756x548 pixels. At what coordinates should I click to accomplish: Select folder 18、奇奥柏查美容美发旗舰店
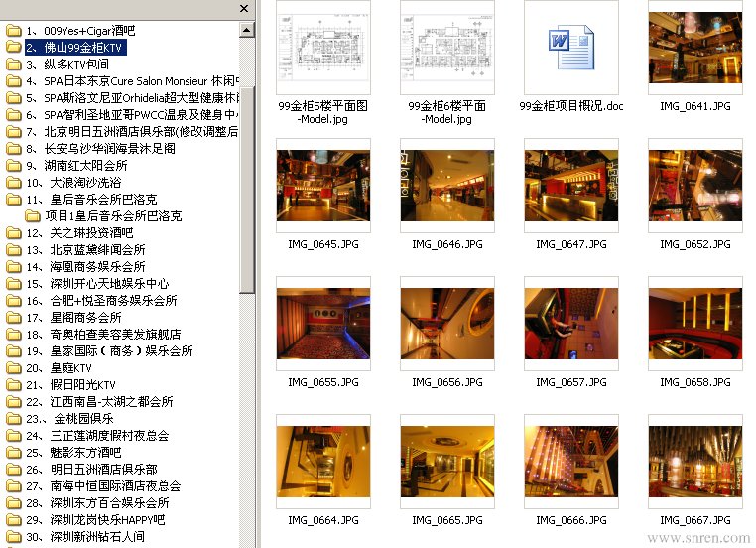tap(103, 335)
